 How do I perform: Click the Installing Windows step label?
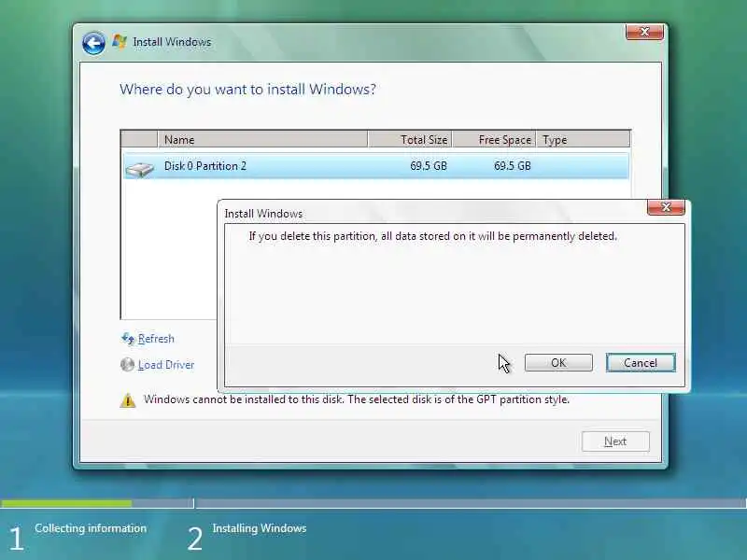click(x=260, y=528)
